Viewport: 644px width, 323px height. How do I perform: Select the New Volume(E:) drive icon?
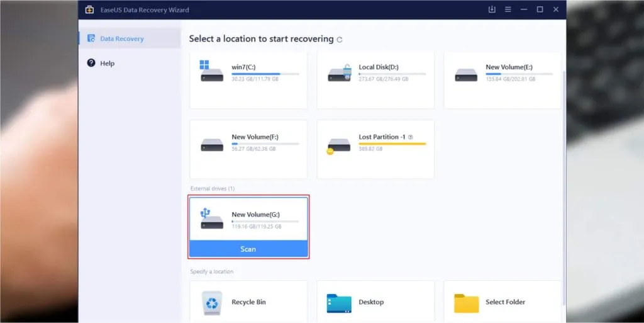tap(466, 75)
